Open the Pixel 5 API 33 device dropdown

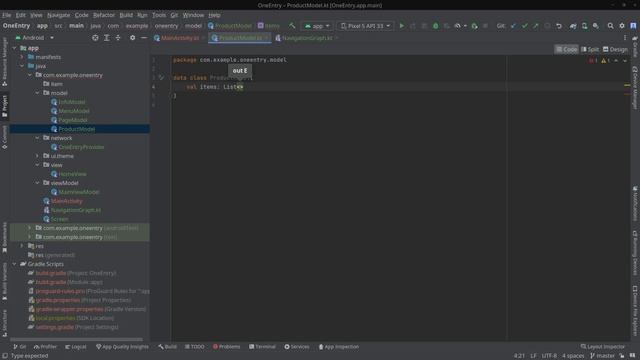(365, 26)
